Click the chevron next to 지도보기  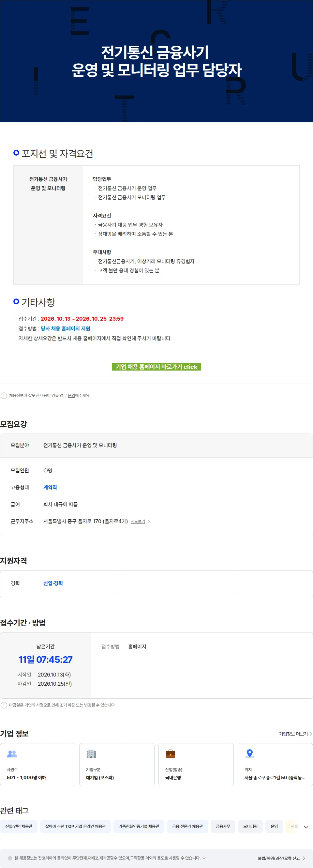(x=149, y=521)
